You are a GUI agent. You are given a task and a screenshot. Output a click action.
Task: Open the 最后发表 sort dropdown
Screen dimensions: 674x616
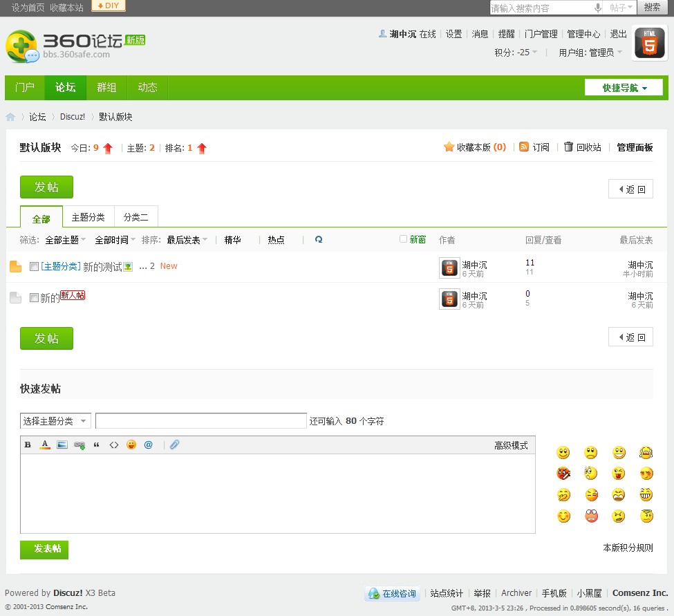(187, 240)
